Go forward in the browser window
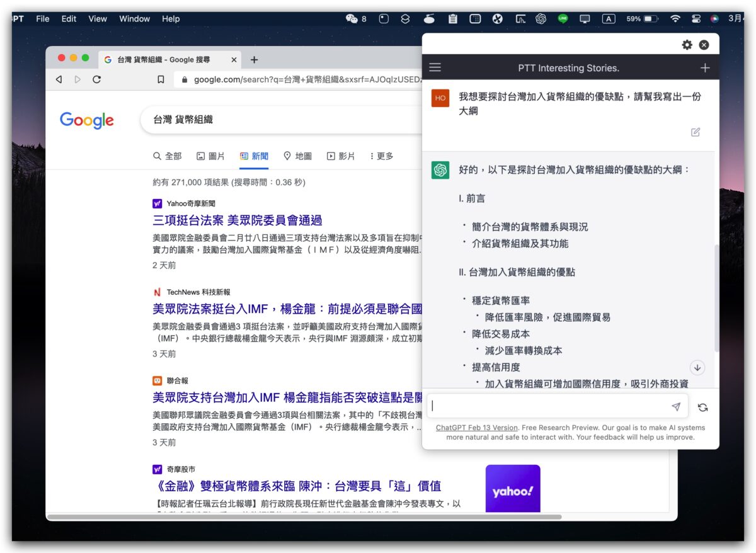The height and width of the screenshot is (553, 756). click(x=77, y=79)
